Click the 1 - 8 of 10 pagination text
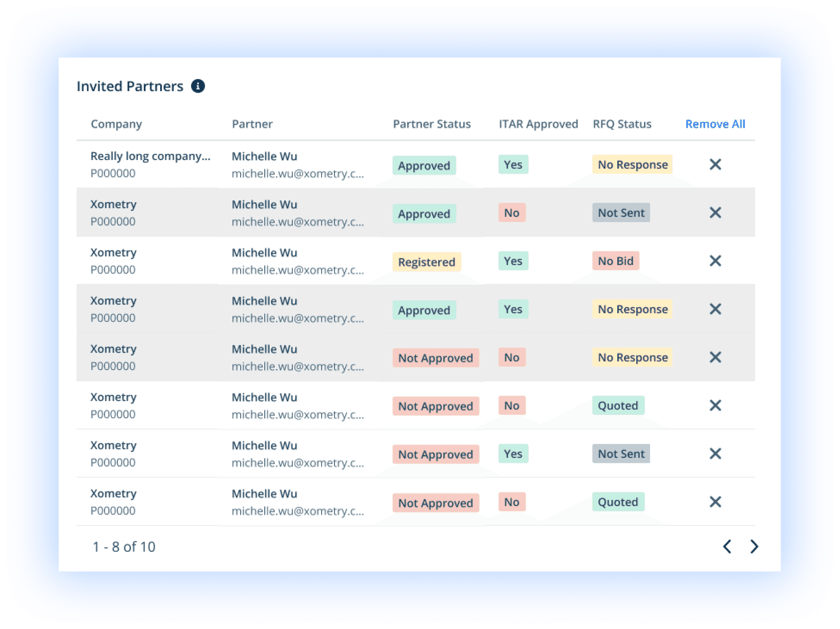Screen dimensions: 840x629 (x=124, y=547)
